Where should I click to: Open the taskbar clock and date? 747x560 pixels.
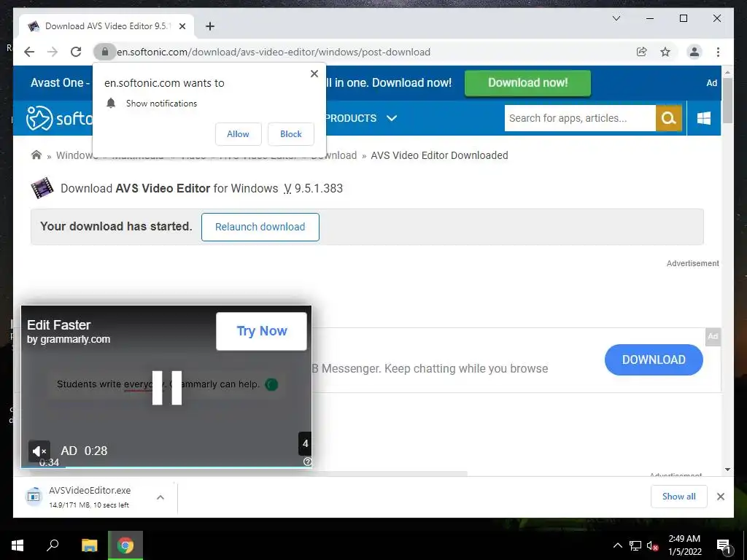click(x=684, y=545)
